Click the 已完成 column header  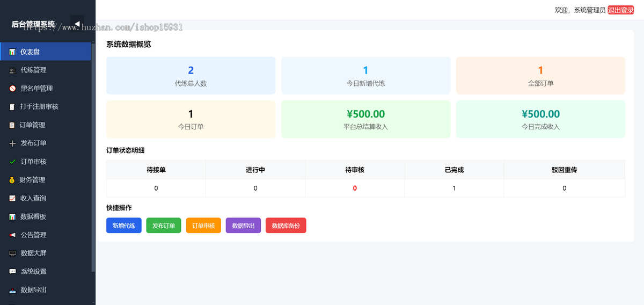(x=454, y=170)
